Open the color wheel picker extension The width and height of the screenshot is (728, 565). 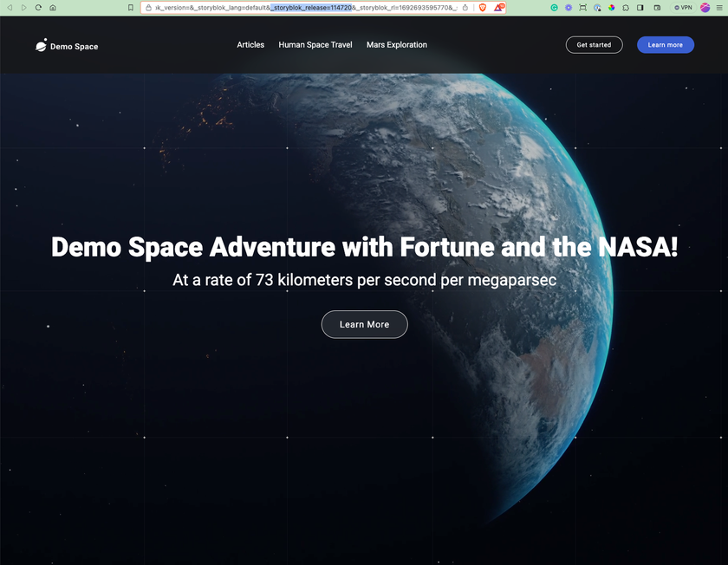click(x=612, y=8)
